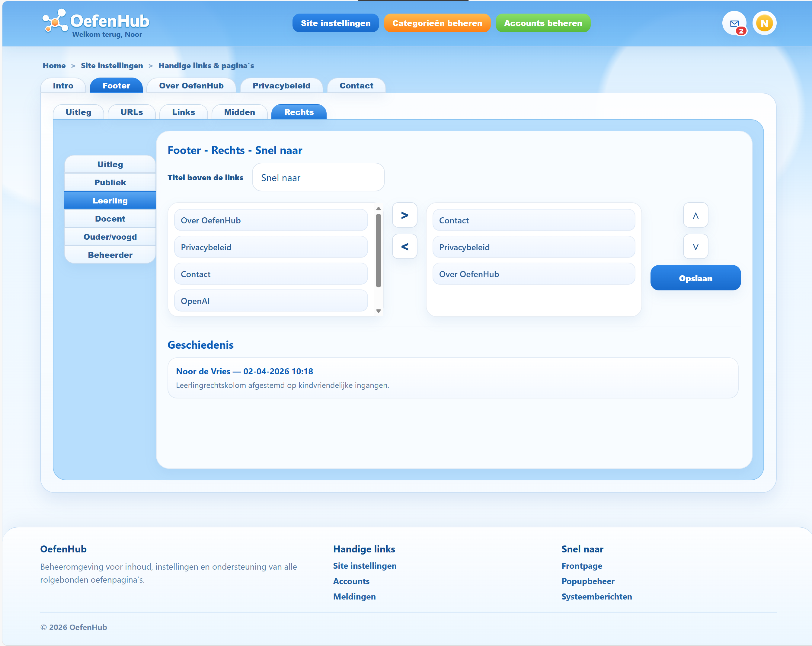Select the Rechts sub-tab
The height and width of the screenshot is (646, 812).
click(299, 112)
